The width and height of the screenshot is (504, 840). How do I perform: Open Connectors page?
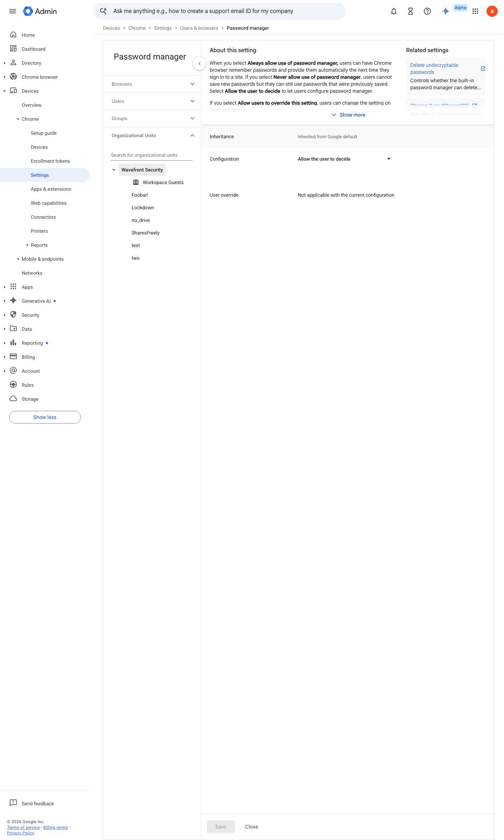click(x=43, y=217)
